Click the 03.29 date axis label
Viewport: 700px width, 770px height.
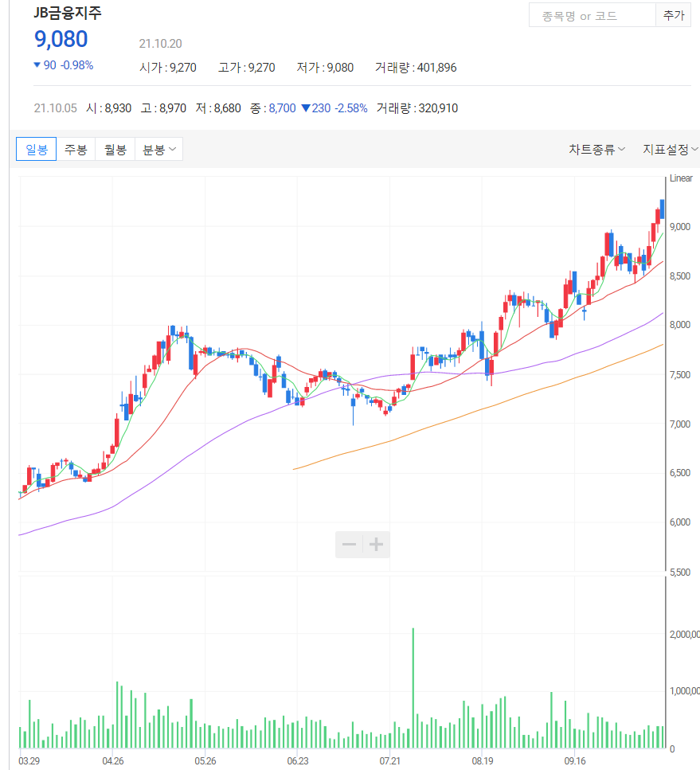29,760
